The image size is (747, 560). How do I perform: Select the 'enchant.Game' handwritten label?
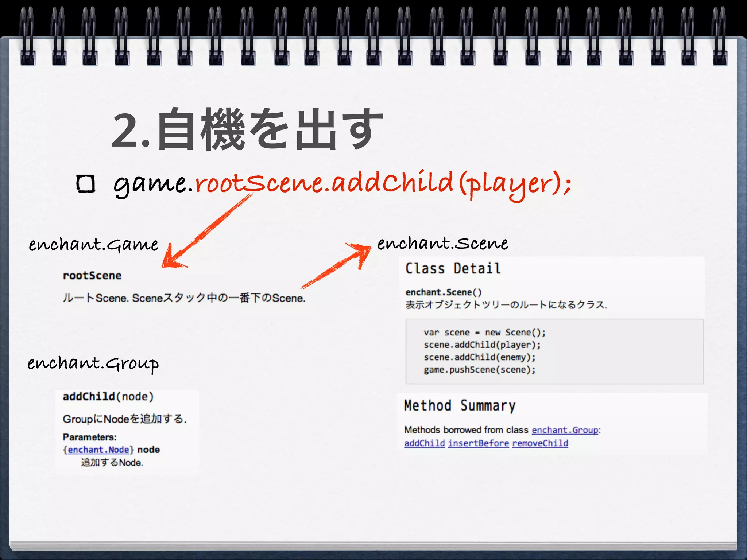(x=94, y=245)
